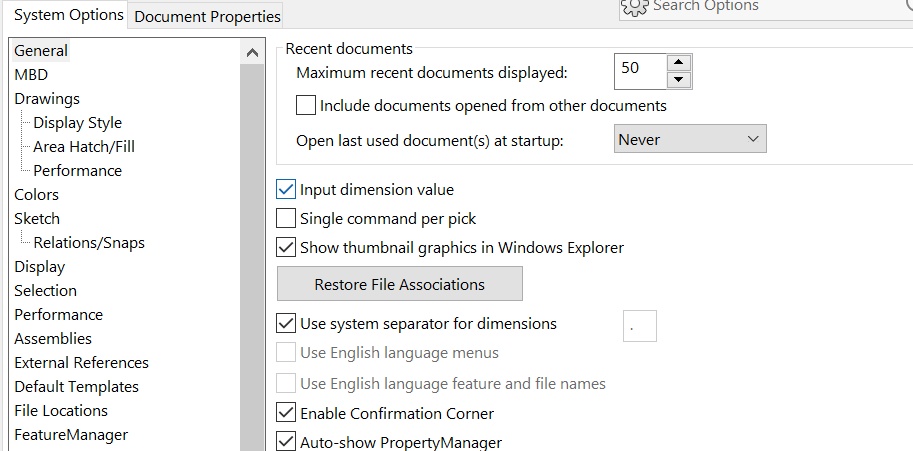Open the startup documents dropdown set to Never
The image size is (913, 451).
tap(690, 139)
